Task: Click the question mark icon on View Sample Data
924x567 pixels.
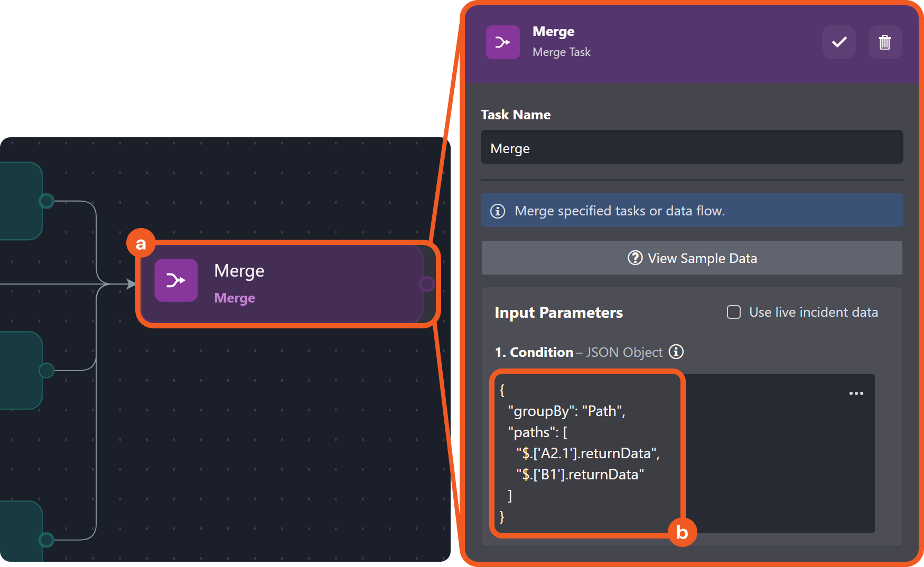Action: click(x=635, y=258)
